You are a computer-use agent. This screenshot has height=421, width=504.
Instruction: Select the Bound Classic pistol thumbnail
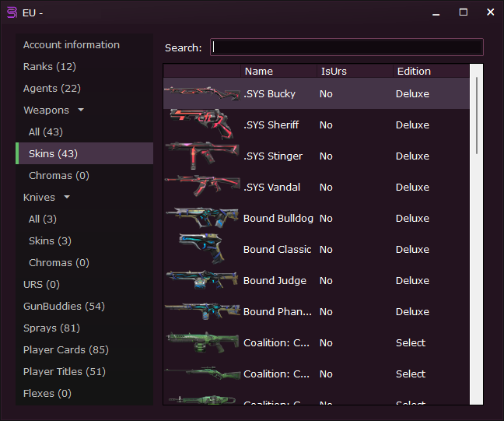click(x=201, y=248)
